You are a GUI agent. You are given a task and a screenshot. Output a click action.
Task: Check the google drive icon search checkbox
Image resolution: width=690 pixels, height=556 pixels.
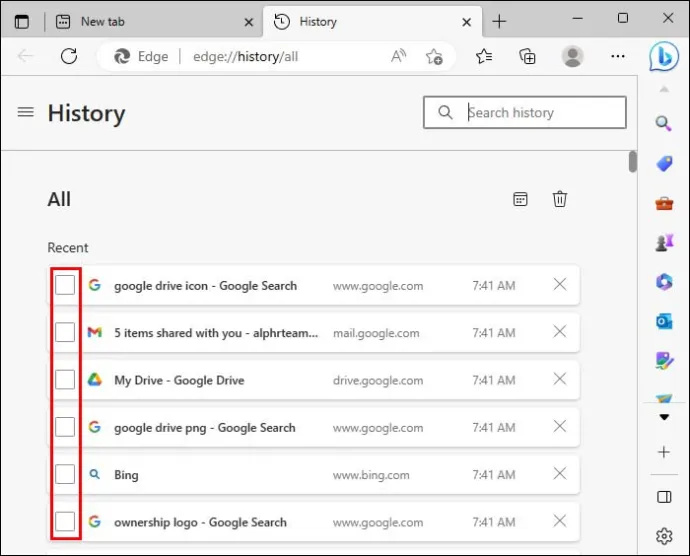coord(65,285)
